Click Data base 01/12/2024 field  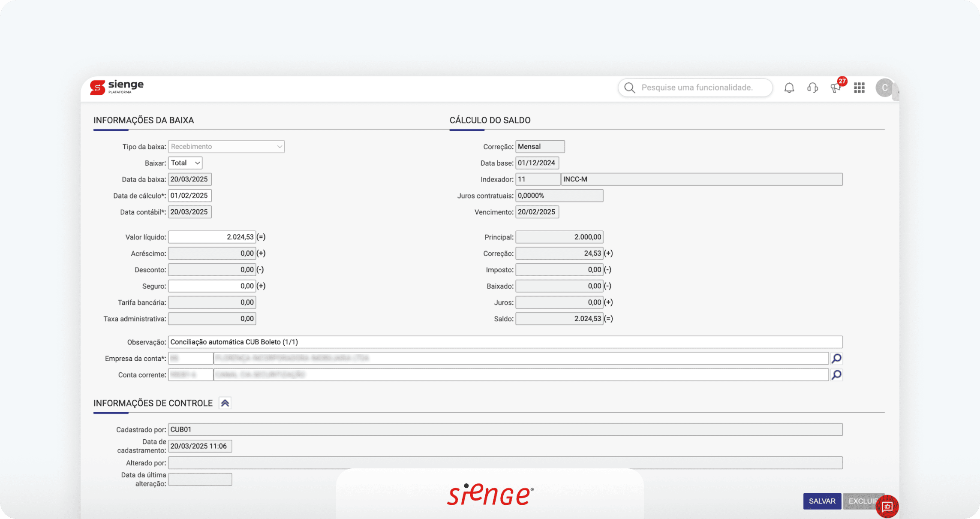[x=537, y=163]
